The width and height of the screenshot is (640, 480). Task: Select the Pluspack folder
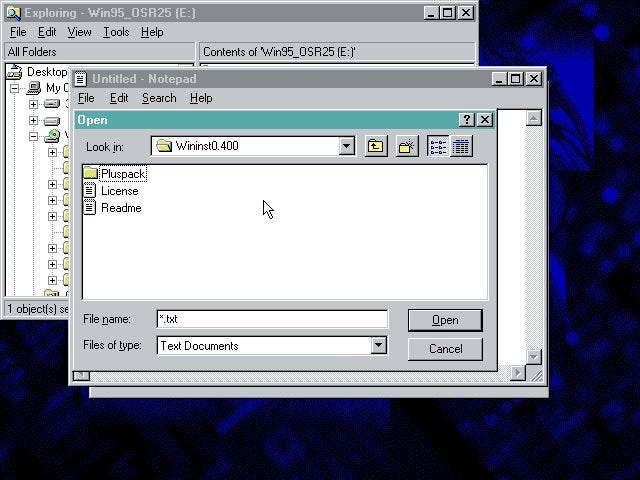115,174
